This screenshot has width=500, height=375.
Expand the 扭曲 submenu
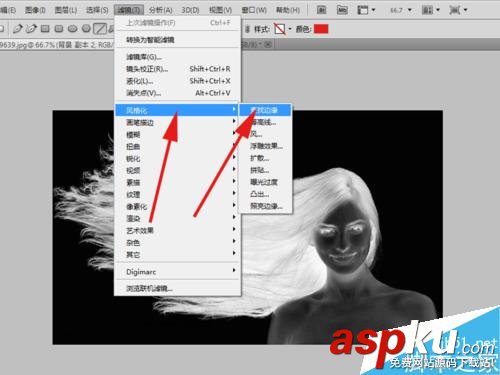point(178,146)
